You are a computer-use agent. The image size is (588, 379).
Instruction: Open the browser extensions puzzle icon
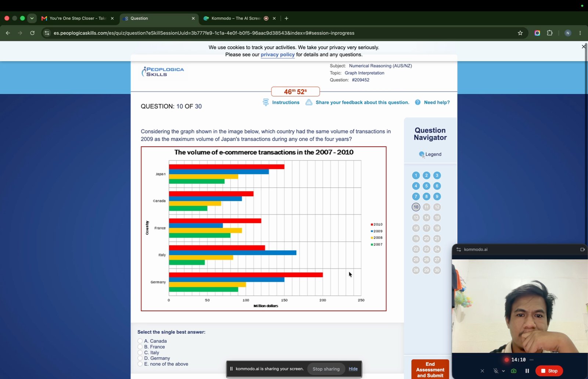[x=549, y=33]
